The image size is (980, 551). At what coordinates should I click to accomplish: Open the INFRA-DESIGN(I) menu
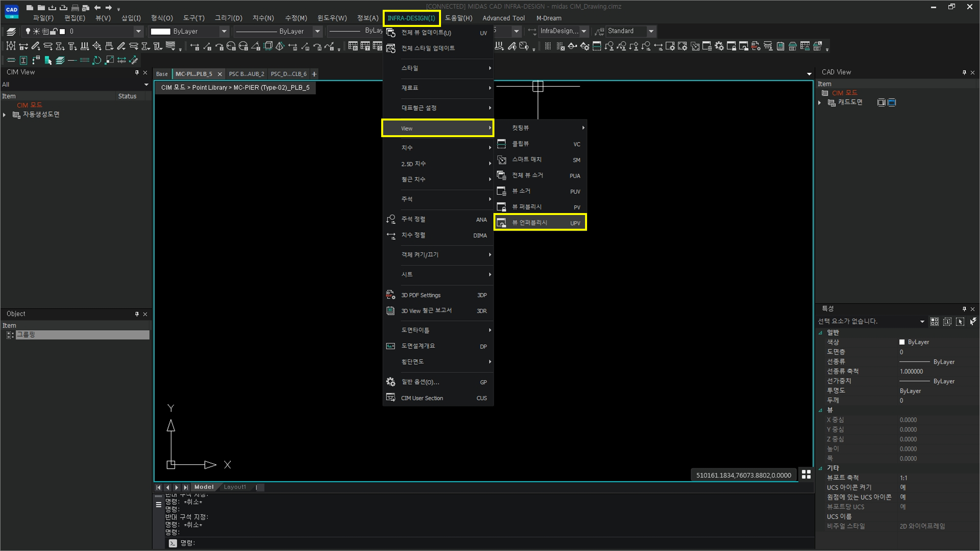point(411,18)
